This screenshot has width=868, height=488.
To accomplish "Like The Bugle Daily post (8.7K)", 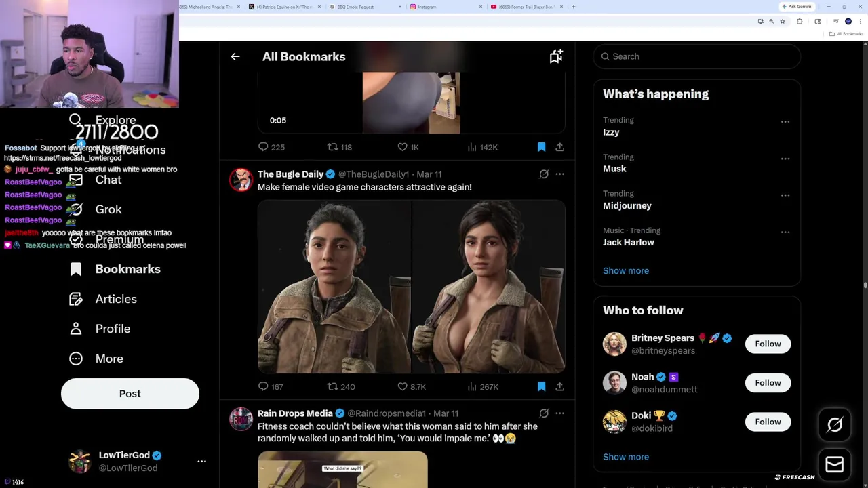I will [x=412, y=386].
